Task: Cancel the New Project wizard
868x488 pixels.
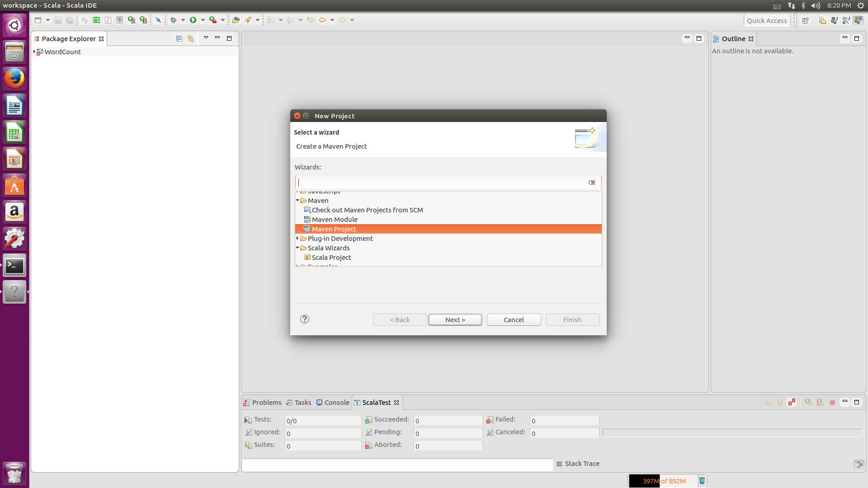Action: [514, 319]
